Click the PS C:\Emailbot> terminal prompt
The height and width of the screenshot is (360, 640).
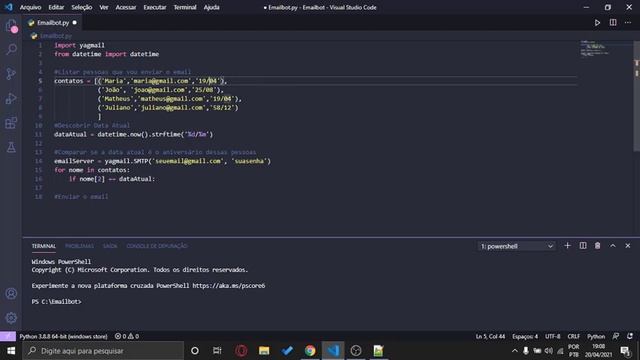coord(56,302)
